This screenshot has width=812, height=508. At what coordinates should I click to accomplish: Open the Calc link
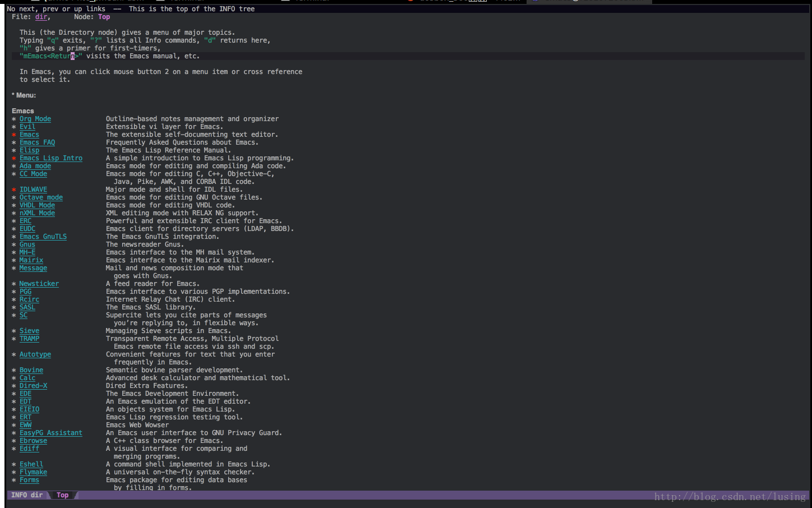[27, 378]
